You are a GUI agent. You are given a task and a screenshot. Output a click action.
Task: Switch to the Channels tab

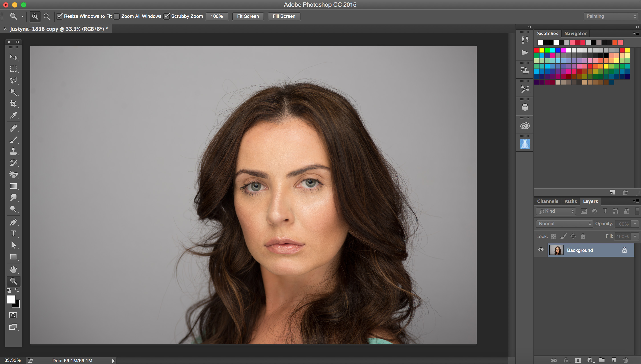(x=547, y=201)
